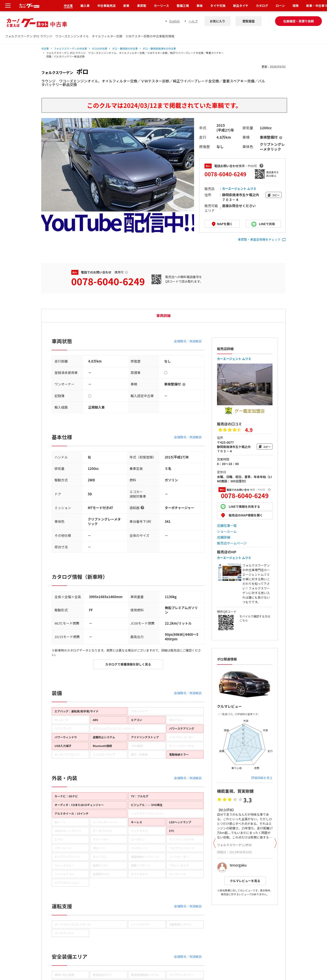This screenshot has width=327, height=980.
Task: Click the Goo-net logo beside 中古車 heading
Action: pyautogui.click(x=28, y=23)
